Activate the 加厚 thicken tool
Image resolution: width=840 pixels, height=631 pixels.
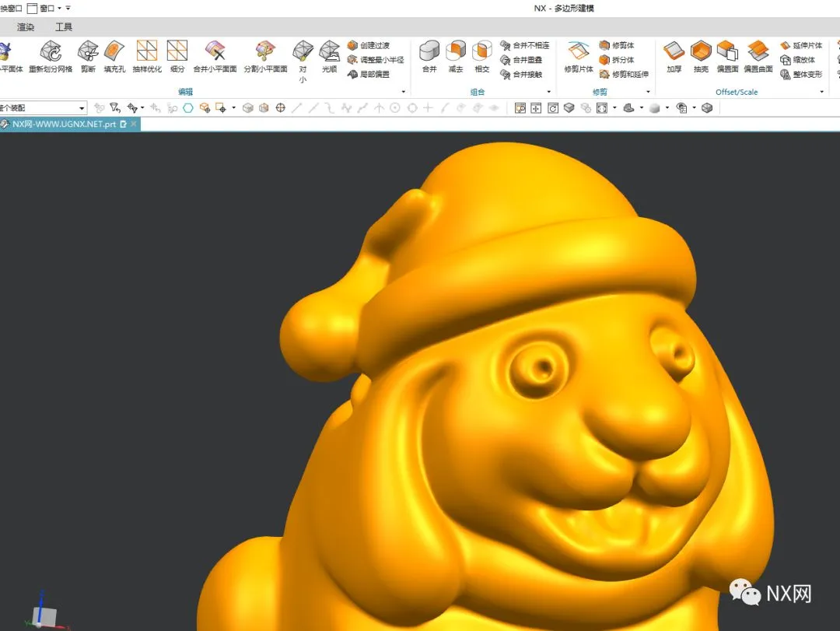pos(674,56)
